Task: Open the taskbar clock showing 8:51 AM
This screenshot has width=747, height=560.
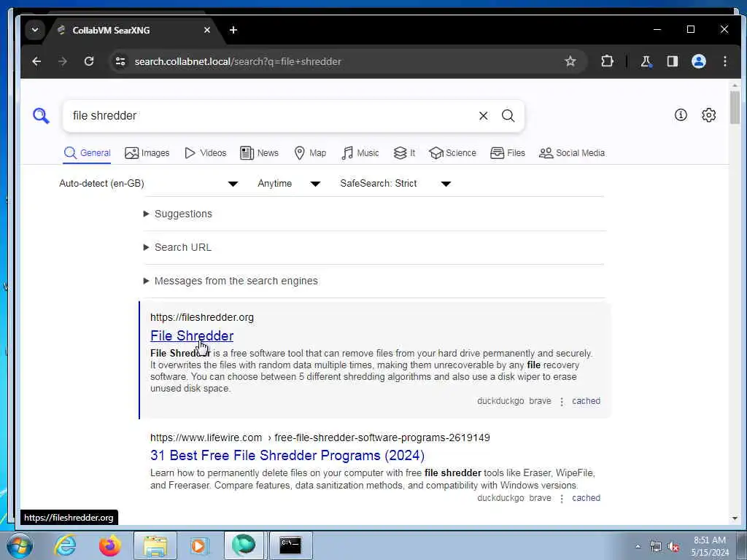Action: point(710,546)
